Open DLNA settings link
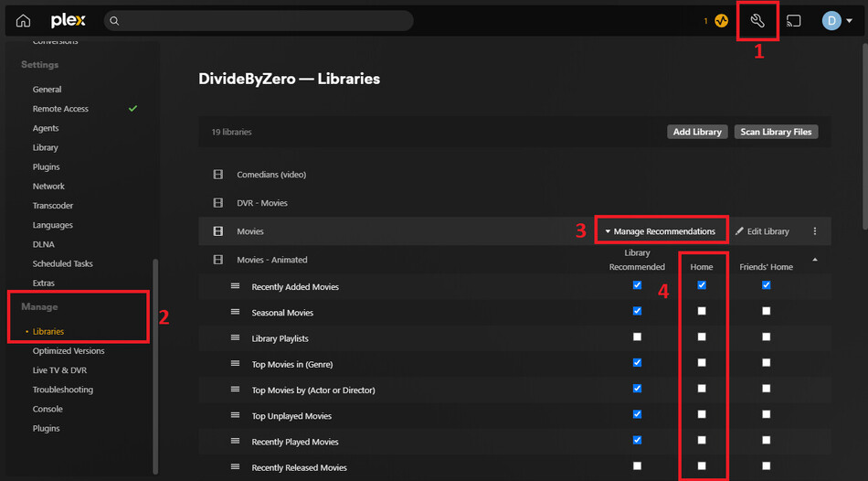The height and width of the screenshot is (481, 868). coord(43,244)
